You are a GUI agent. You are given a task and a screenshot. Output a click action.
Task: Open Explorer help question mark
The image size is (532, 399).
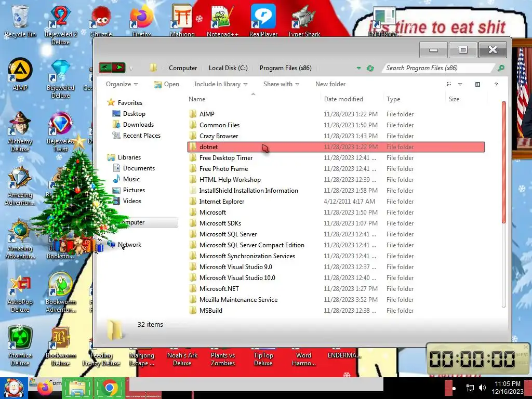click(496, 84)
